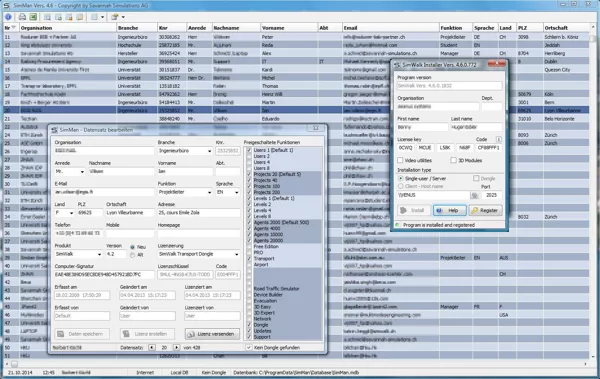Select table row 13 with Hersteller branche
Screen dimensions: 600x379
pos(297,53)
